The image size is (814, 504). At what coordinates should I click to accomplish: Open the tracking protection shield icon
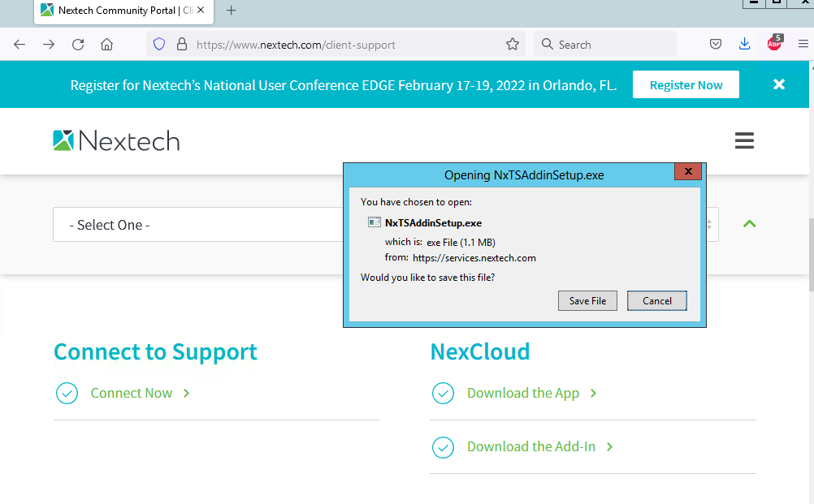click(x=159, y=45)
